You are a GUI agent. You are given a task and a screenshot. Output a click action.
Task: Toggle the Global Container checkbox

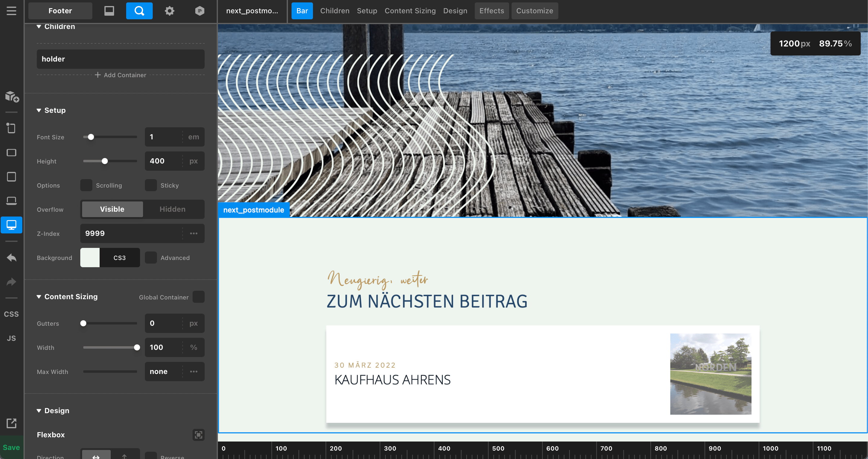tap(198, 297)
